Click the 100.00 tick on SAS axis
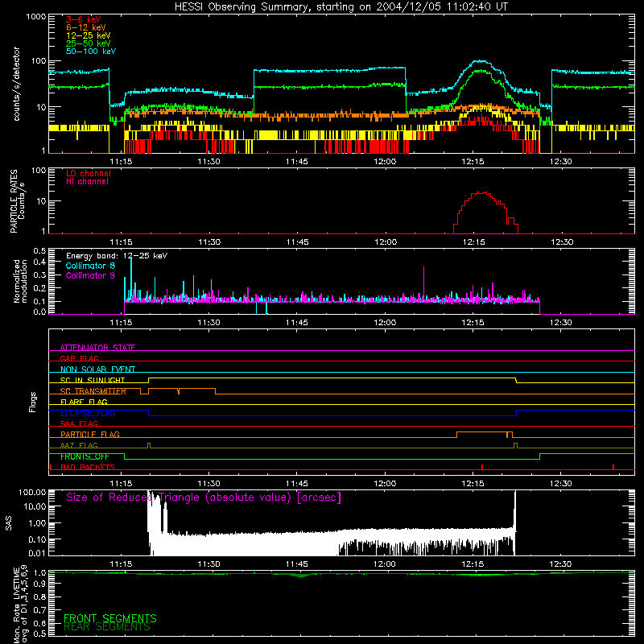644x644 pixels. click(x=32, y=492)
